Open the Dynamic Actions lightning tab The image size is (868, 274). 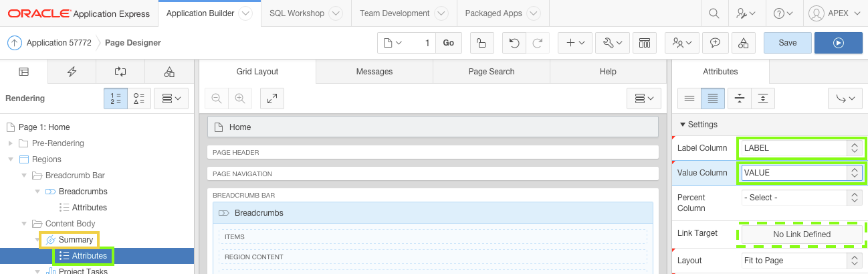[72, 72]
